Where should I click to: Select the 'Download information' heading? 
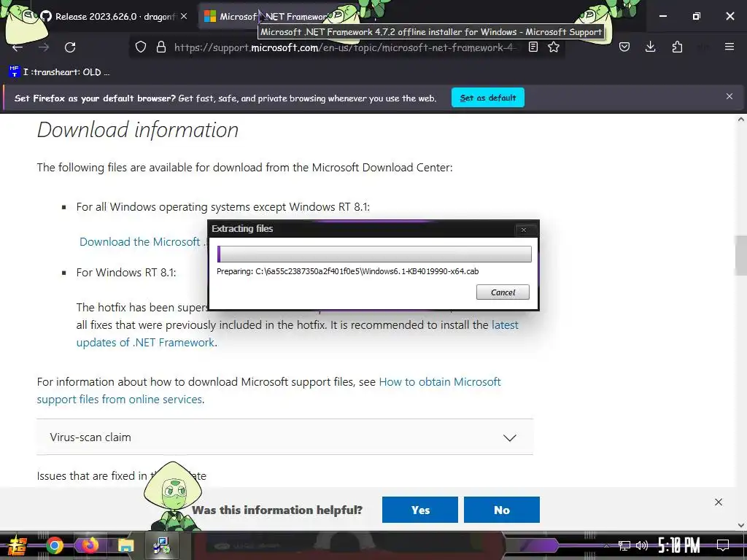(x=138, y=130)
